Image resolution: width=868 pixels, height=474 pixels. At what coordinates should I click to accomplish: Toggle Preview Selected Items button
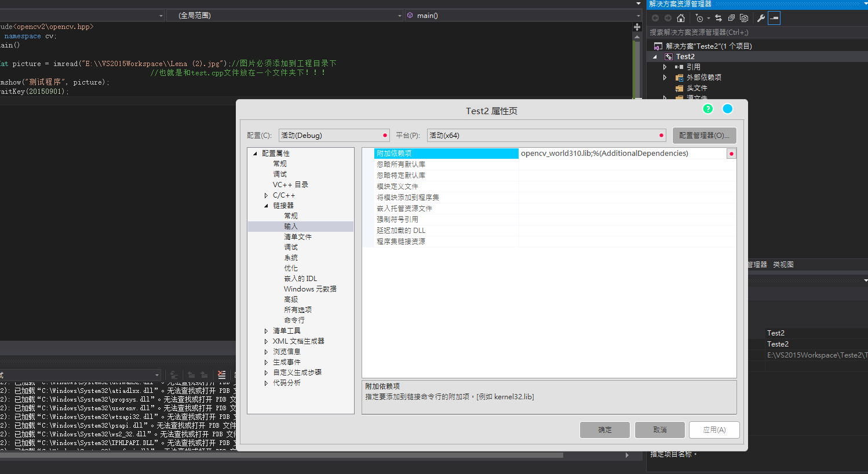774,18
